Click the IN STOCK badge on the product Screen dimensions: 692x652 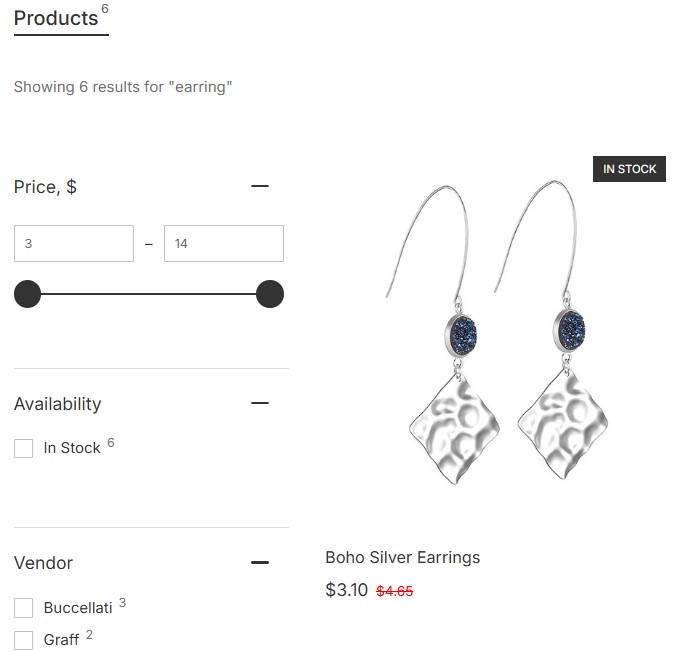[x=629, y=169]
